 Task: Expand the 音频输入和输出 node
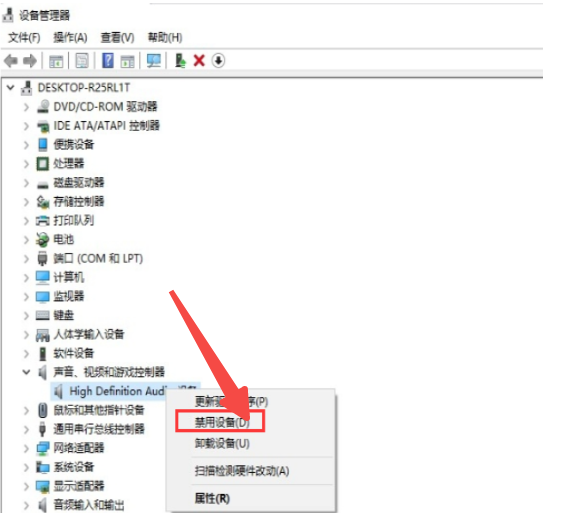point(26,505)
